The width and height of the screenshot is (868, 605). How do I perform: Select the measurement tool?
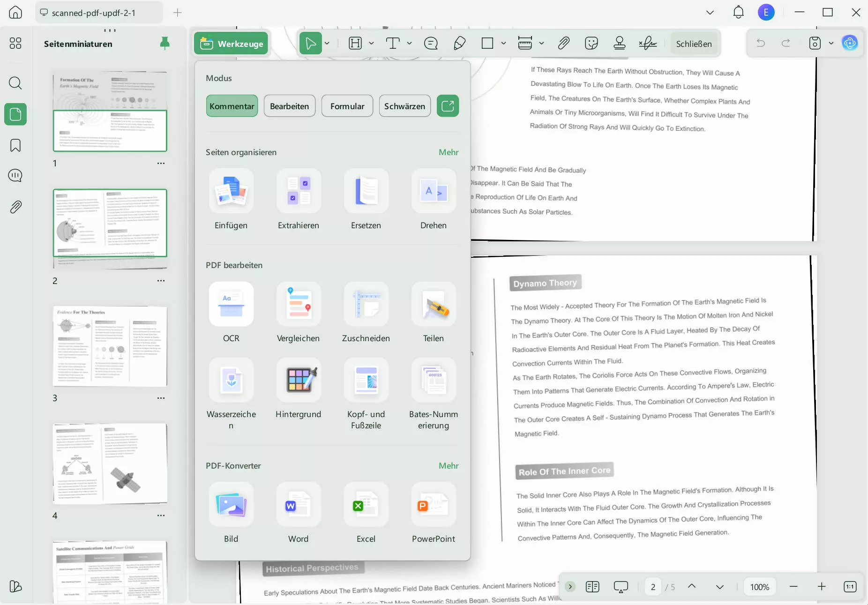tap(525, 44)
